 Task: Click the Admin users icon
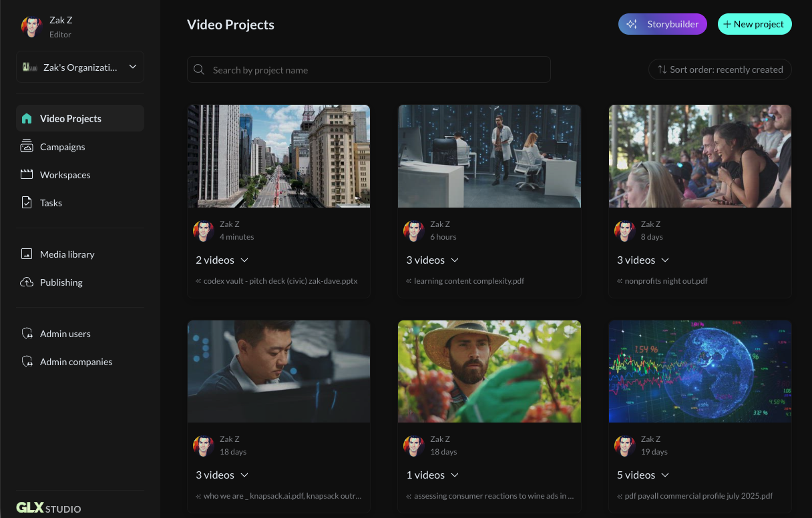(x=27, y=334)
